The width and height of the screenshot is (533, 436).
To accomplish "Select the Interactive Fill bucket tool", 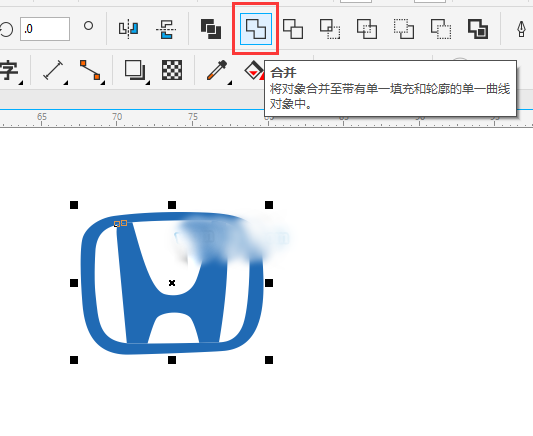I will [254, 70].
